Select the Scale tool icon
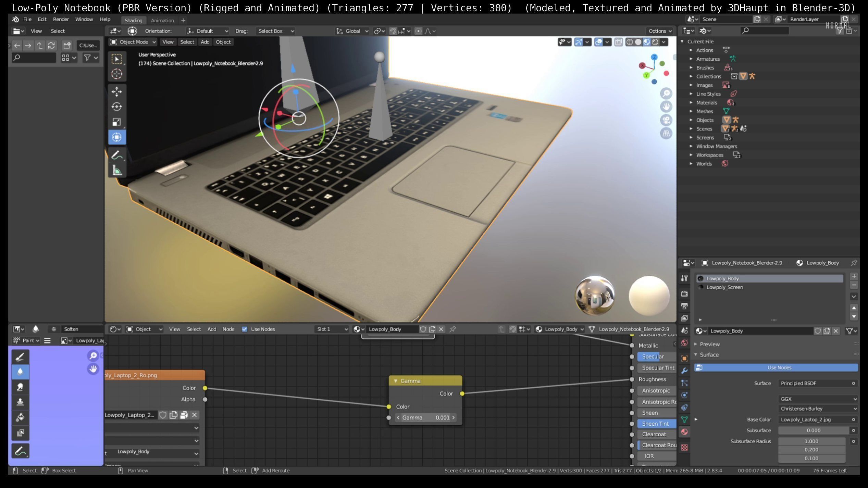Viewport: 868px width, 488px height. click(x=116, y=122)
